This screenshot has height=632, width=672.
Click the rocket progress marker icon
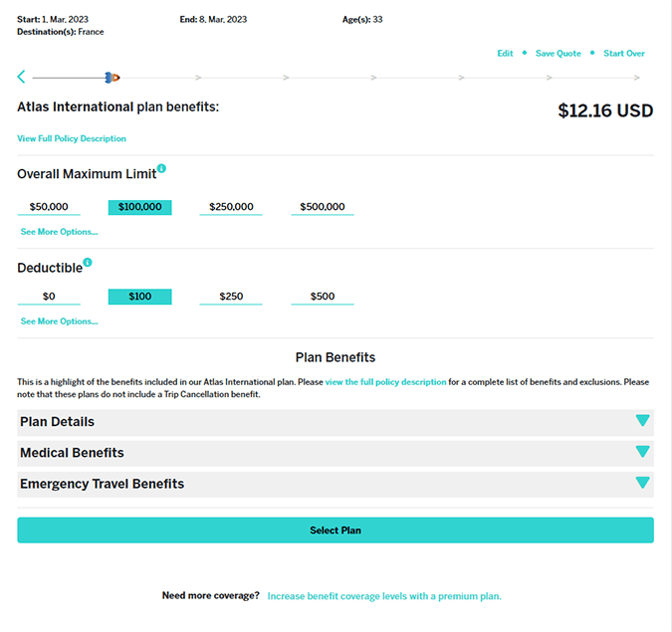112,77
